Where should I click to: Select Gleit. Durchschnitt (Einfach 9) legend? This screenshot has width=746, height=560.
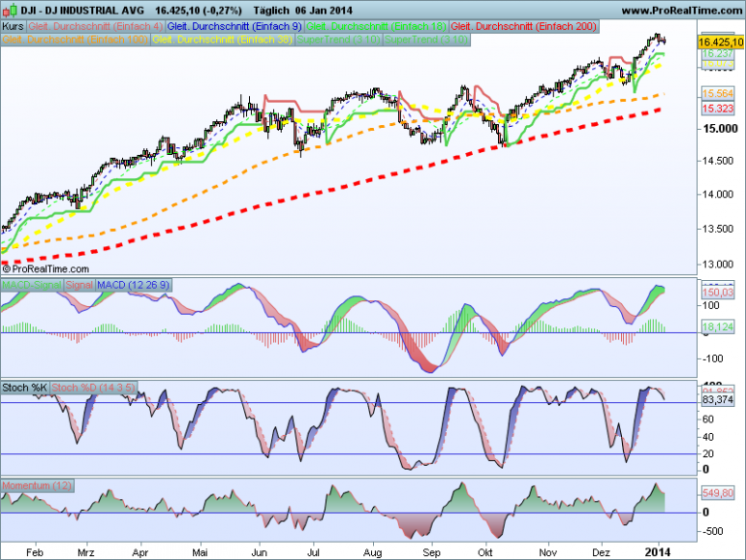click(x=234, y=27)
